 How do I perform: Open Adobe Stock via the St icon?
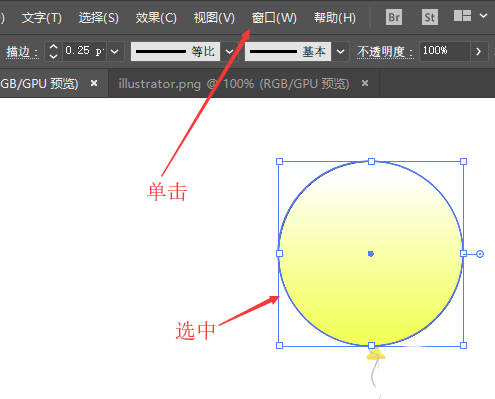click(x=430, y=17)
